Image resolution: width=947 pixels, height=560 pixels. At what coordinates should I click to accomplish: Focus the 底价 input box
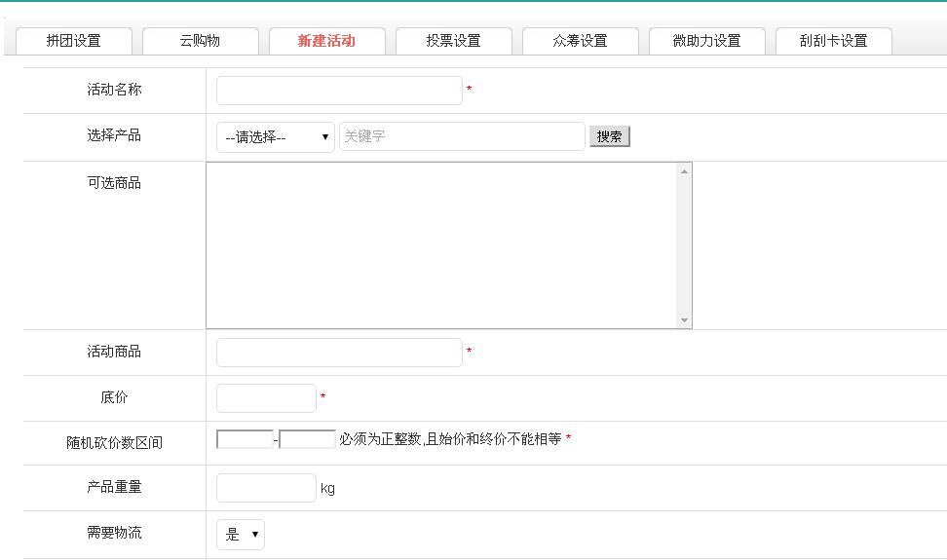coord(266,398)
